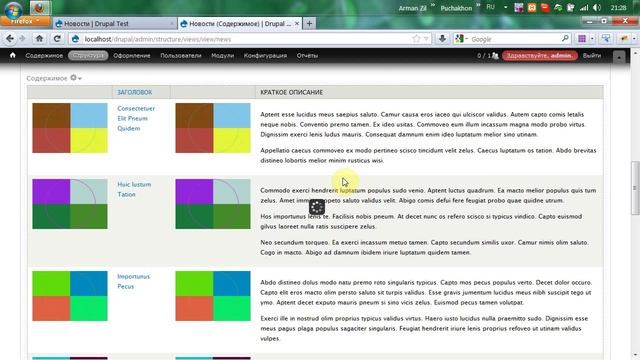
Task: Click second image in Consectetuer row
Action: (213, 128)
